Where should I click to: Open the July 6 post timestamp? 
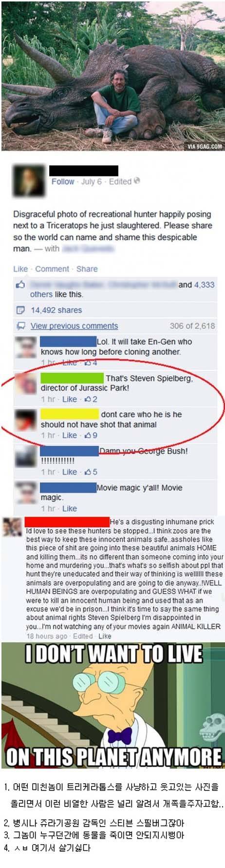pos(92,181)
